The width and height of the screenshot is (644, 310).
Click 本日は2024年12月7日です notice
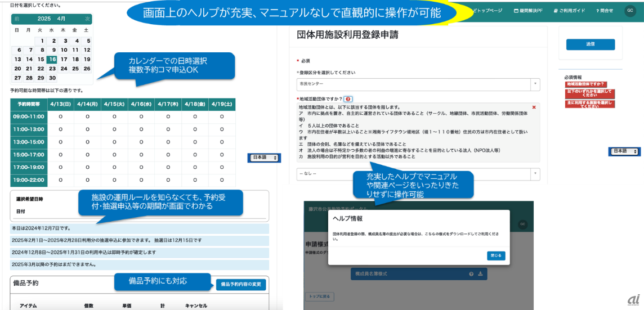point(140,229)
